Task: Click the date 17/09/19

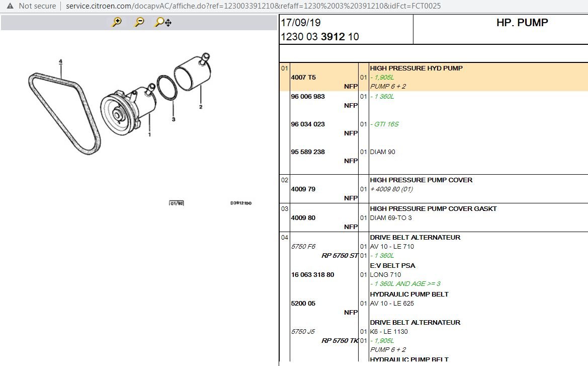Action: [x=301, y=23]
